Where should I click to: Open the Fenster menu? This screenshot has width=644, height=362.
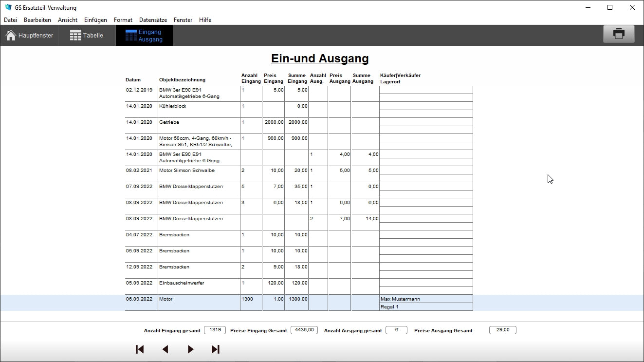coord(183,20)
